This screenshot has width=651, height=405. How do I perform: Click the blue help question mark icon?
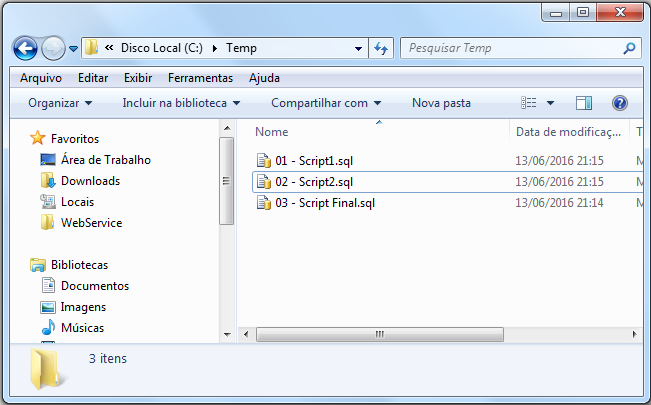click(619, 103)
